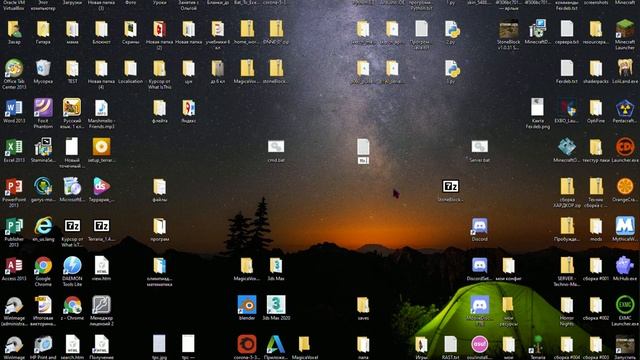Image resolution: width=640 pixels, height=360 pixels.
Task: Open the серверa.txt file
Action: point(567,29)
